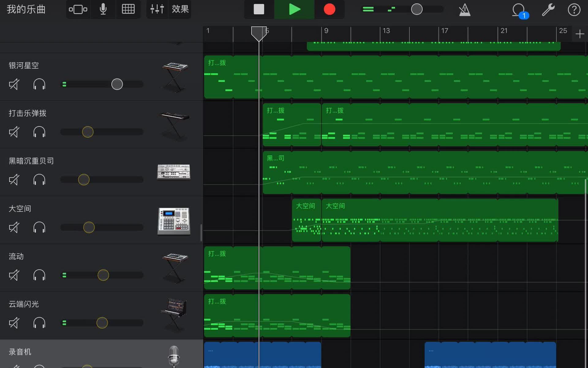The image size is (588, 368).
Task: Switch to the tracks view button
Action: pos(78,10)
